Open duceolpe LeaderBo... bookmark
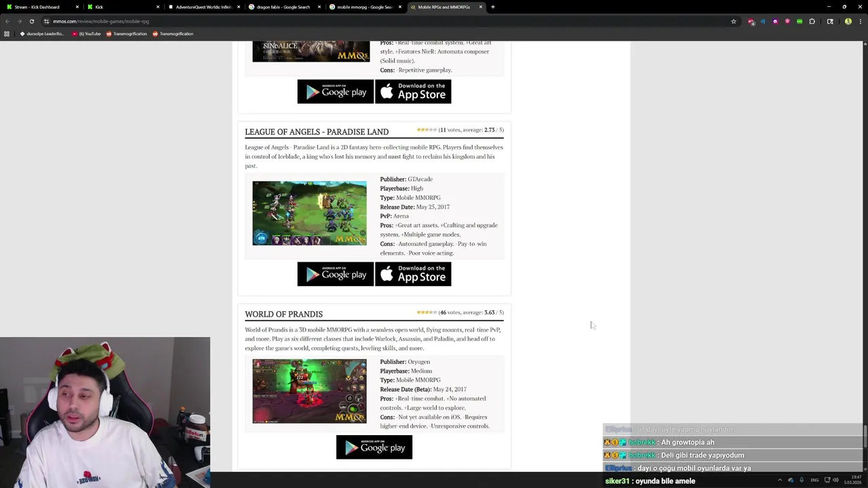Image resolution: width=868 pixels, height=488 pixels. [x=41, y=34]
